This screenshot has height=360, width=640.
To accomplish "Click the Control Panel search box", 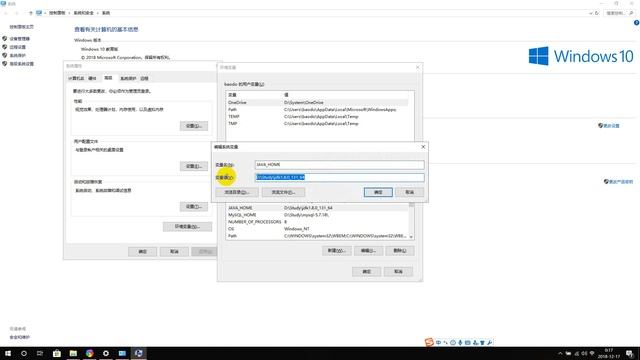I will click(620, 13).
